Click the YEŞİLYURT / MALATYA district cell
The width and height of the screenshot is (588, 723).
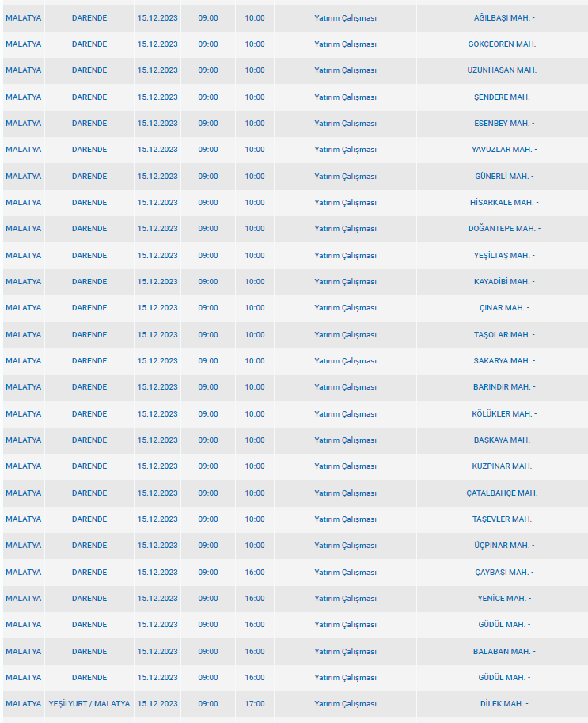89,704
